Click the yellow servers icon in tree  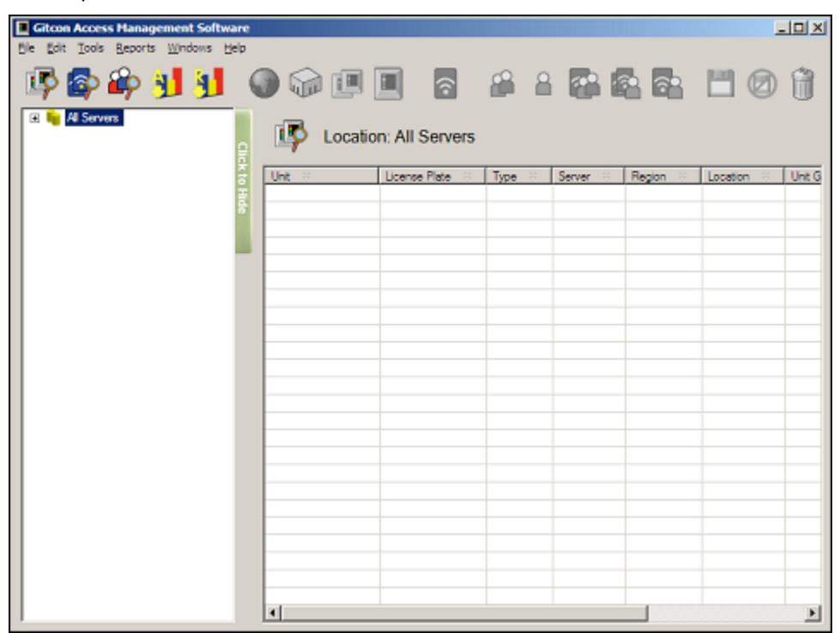53,118
